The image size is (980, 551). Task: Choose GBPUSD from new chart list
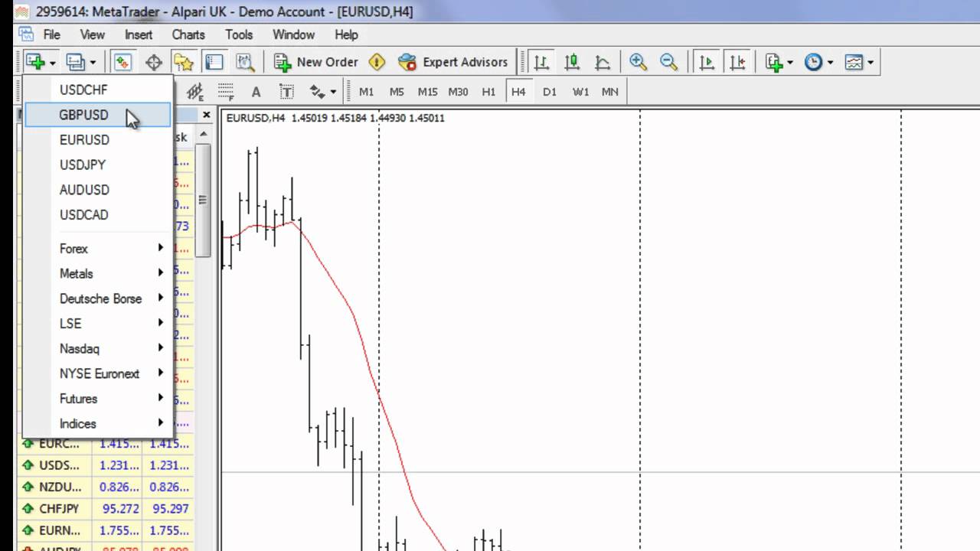97,115
